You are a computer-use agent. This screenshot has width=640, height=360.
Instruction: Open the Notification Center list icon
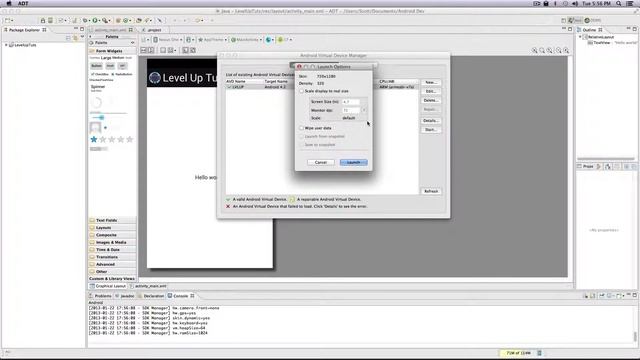630,3
